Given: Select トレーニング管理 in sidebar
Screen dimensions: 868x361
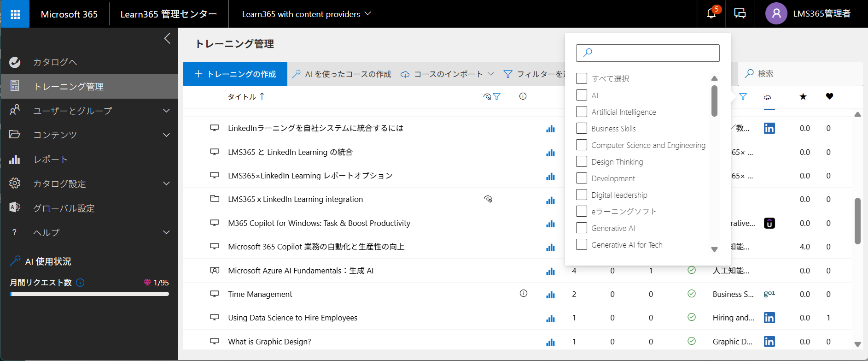Looking at the screenshot, I should coord(89,86).
